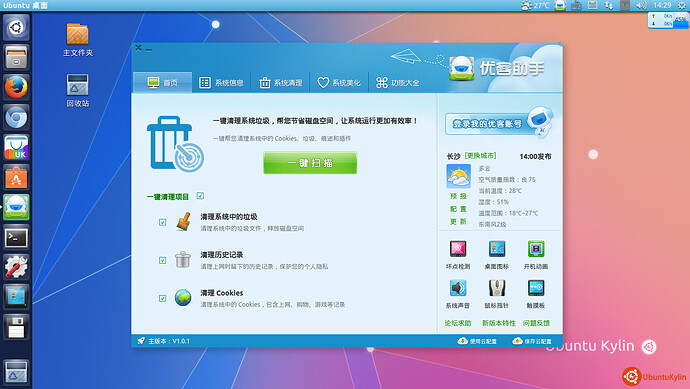690x389 pixels.
Task: Click 使用云配置 in the status bar
Action: click(477, 341)
